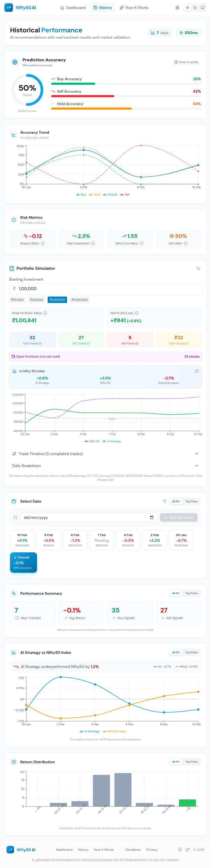The width and height of the screenshot is (211, 868).
Task: Open the settings gear icon
Action: point(177,7)
